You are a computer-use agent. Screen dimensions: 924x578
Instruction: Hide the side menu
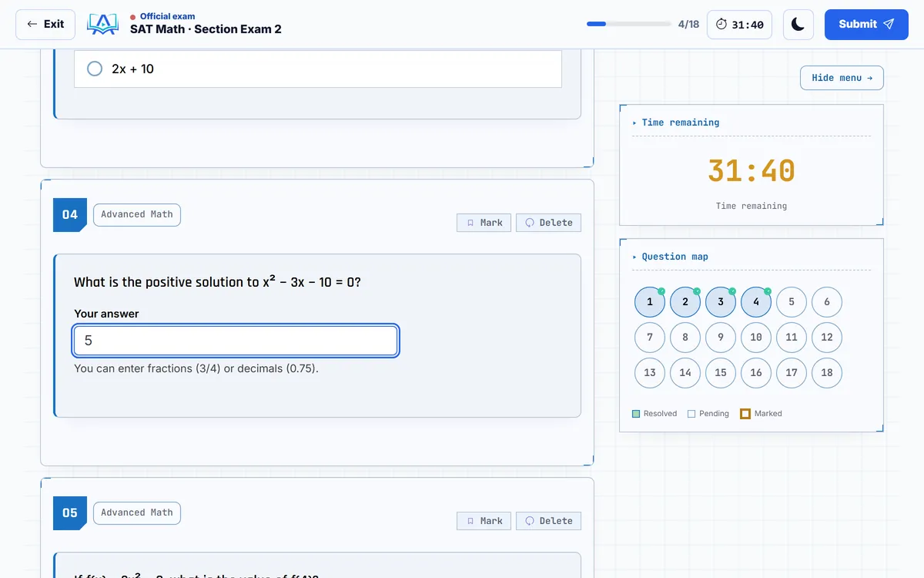pyautogui.click(x=842, y=78)
